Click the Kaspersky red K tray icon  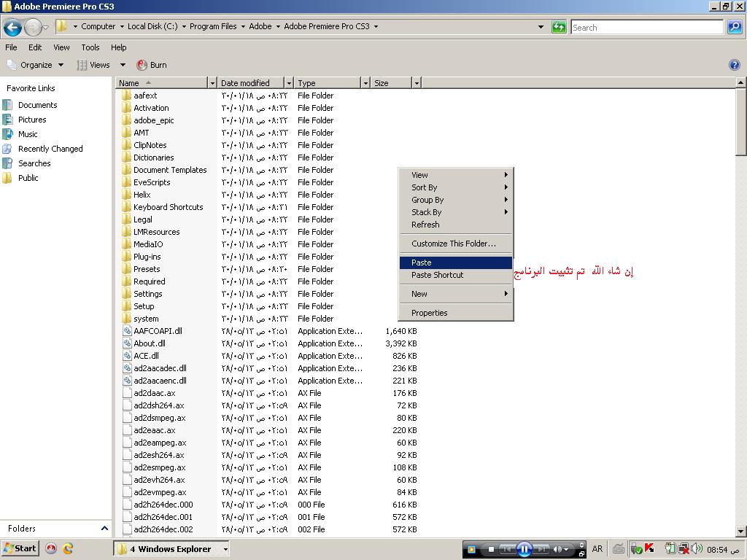tap(649, 548)
